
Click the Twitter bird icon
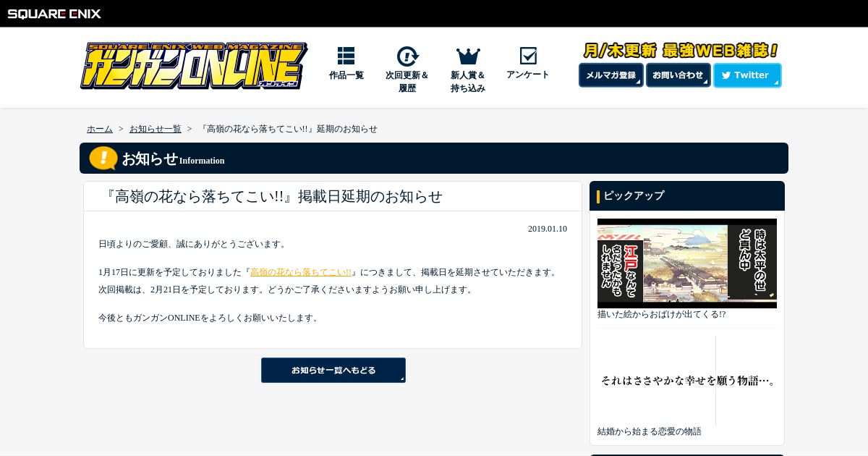pos(726,75)
